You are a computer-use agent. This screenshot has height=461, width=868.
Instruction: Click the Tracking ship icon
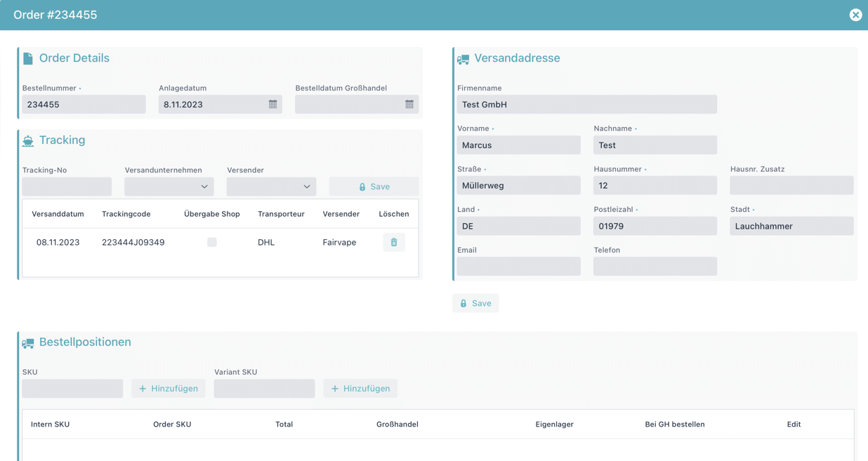point(28,141)
